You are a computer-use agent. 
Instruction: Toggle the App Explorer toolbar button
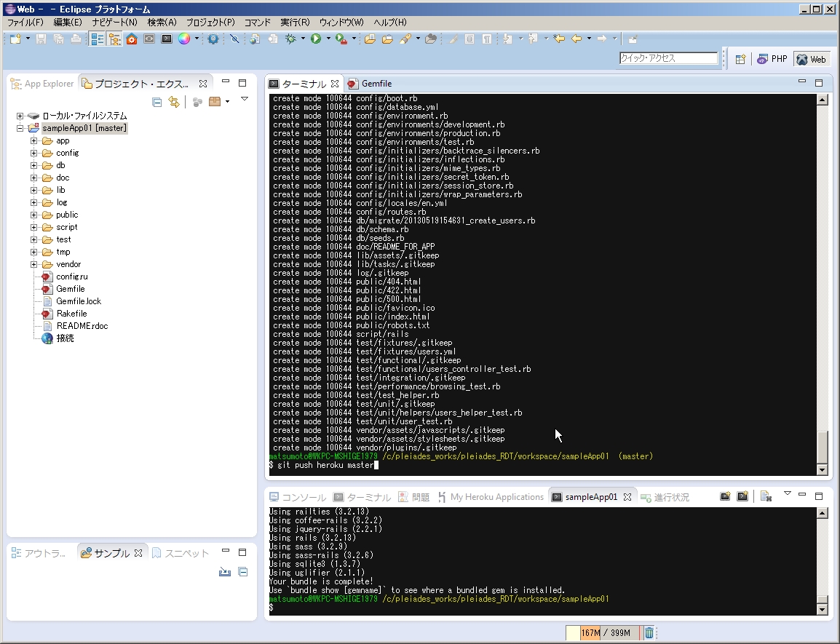pos(97,39)
